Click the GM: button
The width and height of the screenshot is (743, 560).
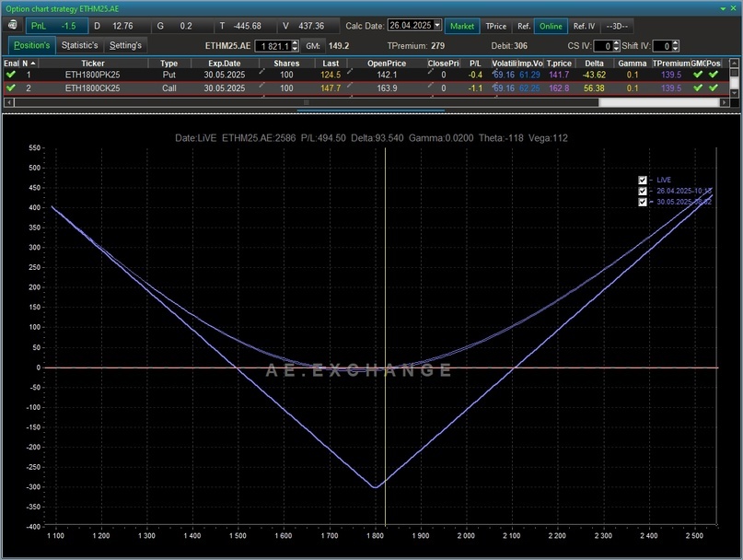313,46
